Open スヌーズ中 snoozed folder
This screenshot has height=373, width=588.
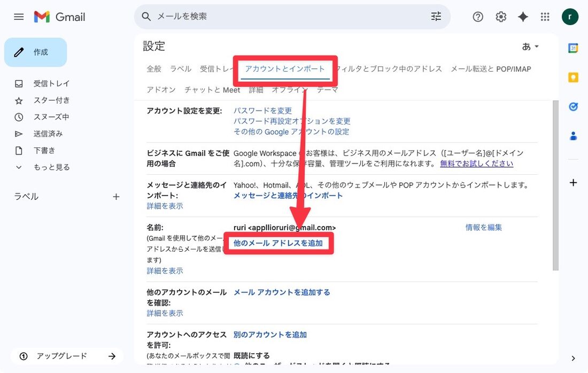[51, 117]
